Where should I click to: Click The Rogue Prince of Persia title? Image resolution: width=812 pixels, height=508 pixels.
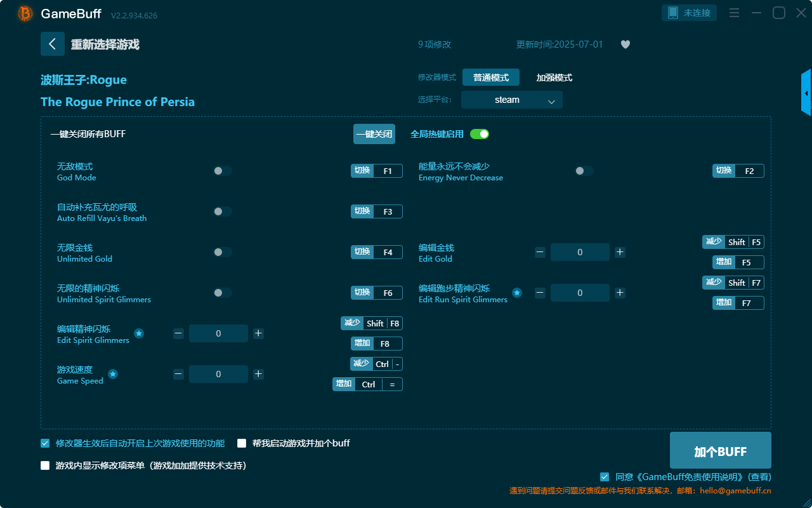(x=117, y=102)
